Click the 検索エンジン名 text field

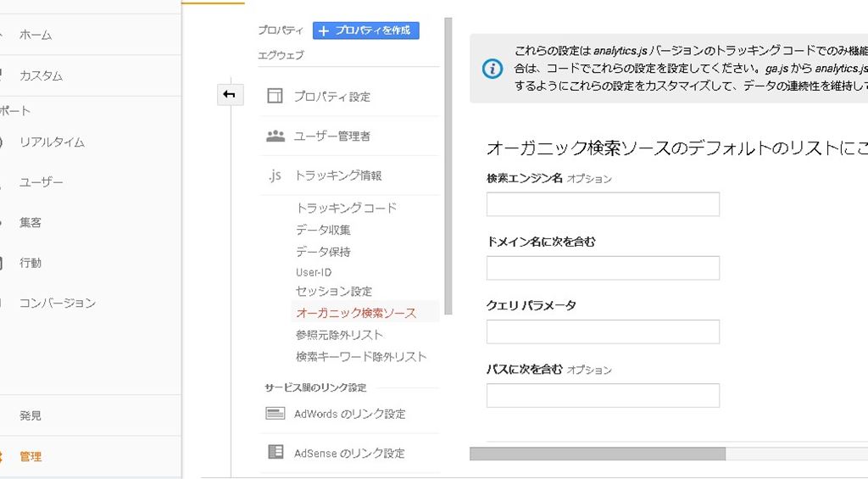(x=603, y=204)
